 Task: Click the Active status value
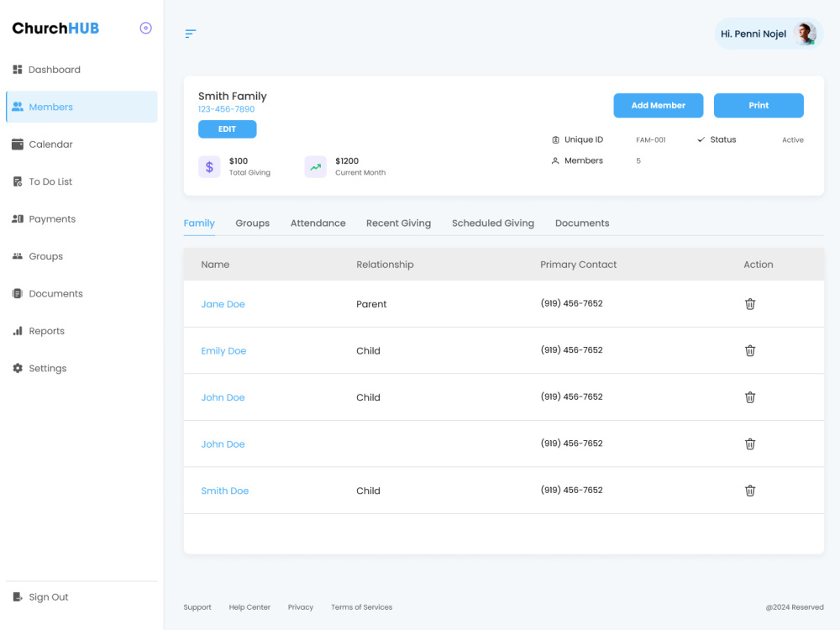tap(793, 139)
